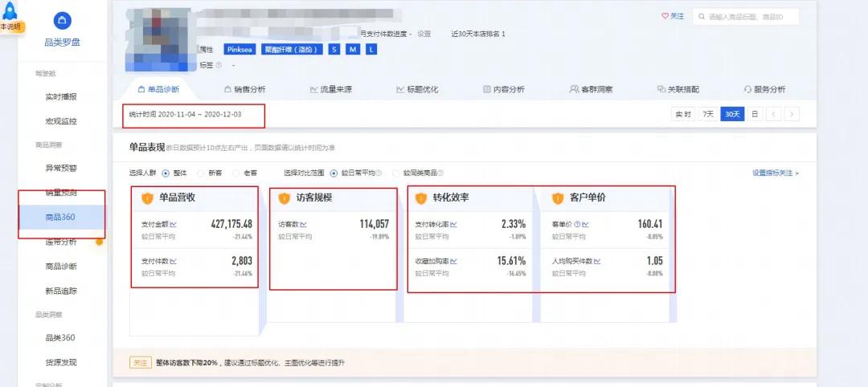Switch to the 服务分析 tab

[x=764, y=89]
